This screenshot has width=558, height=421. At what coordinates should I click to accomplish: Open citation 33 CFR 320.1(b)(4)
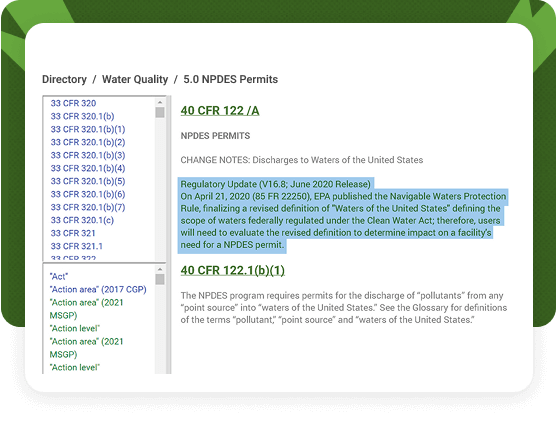coord(88,168)
